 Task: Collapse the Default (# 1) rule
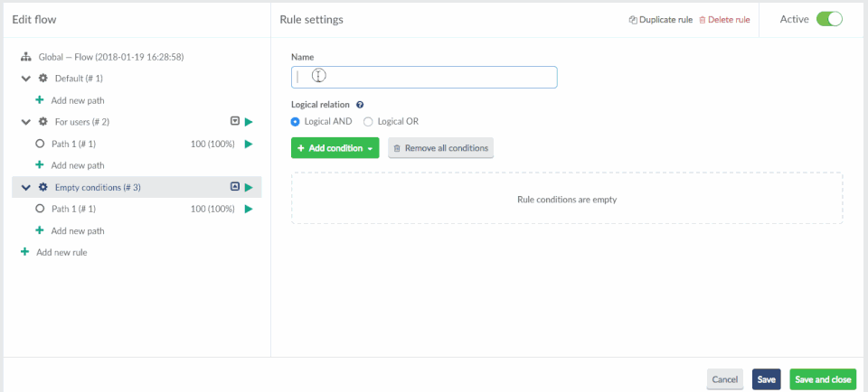click(25, 79)
